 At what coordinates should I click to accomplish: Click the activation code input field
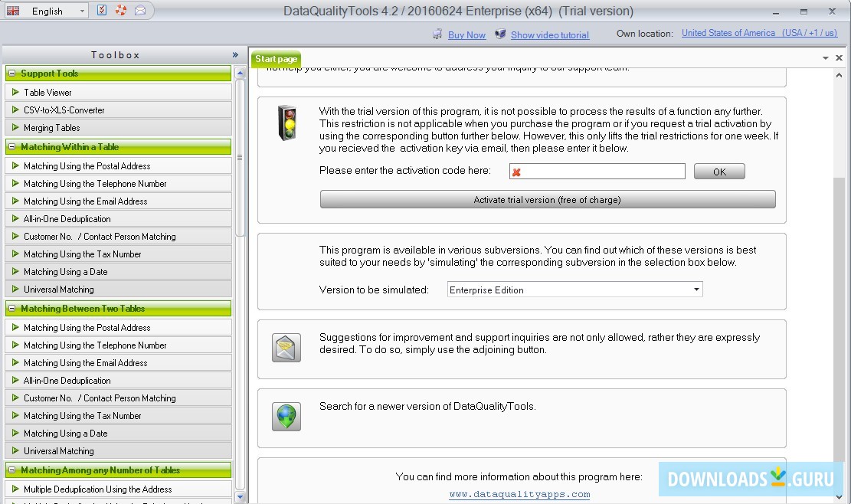[597, 172]
